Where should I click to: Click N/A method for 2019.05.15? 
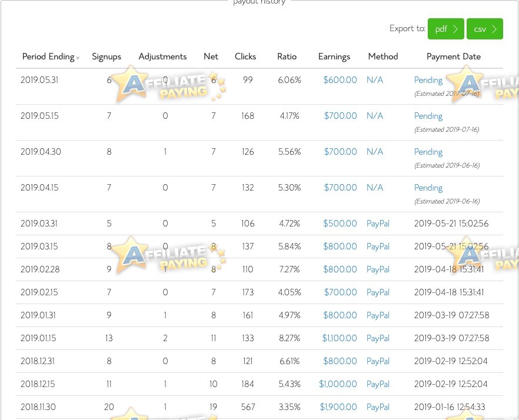(375, 115)
